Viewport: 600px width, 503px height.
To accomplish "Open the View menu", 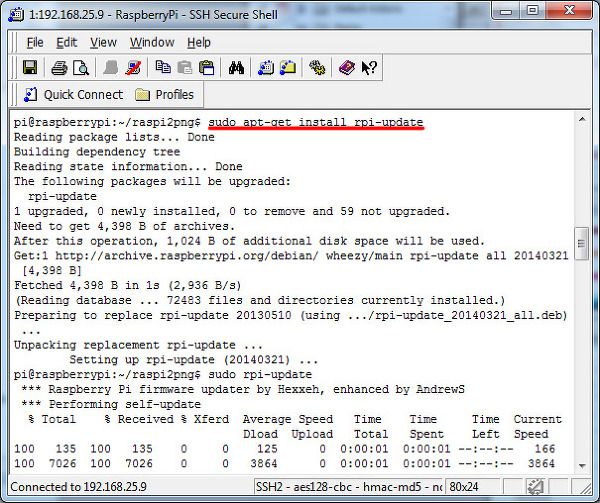I will [x=103, y=42].
